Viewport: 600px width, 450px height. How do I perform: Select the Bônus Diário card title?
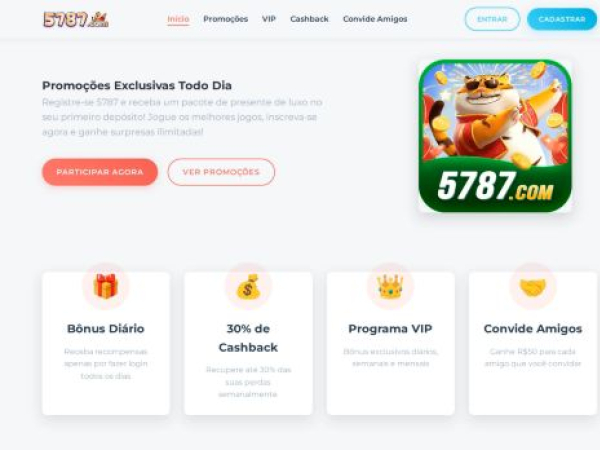click(106, 329)
